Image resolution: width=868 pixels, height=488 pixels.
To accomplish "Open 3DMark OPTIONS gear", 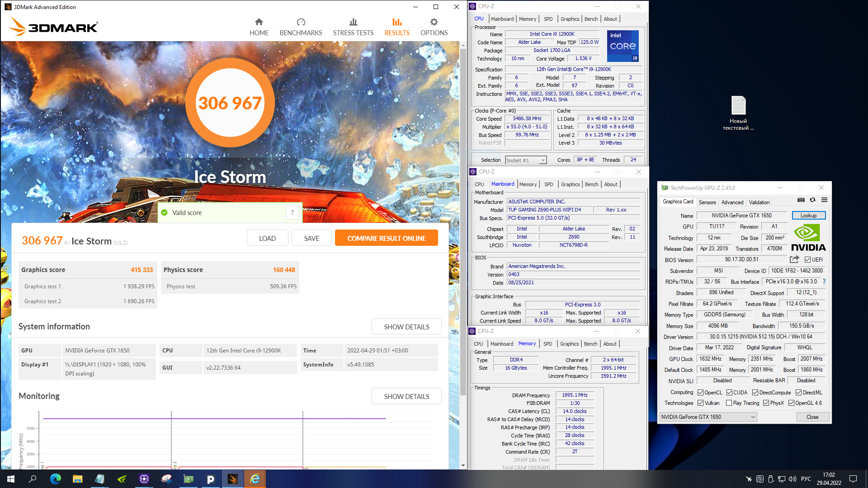I will (434, 27).
